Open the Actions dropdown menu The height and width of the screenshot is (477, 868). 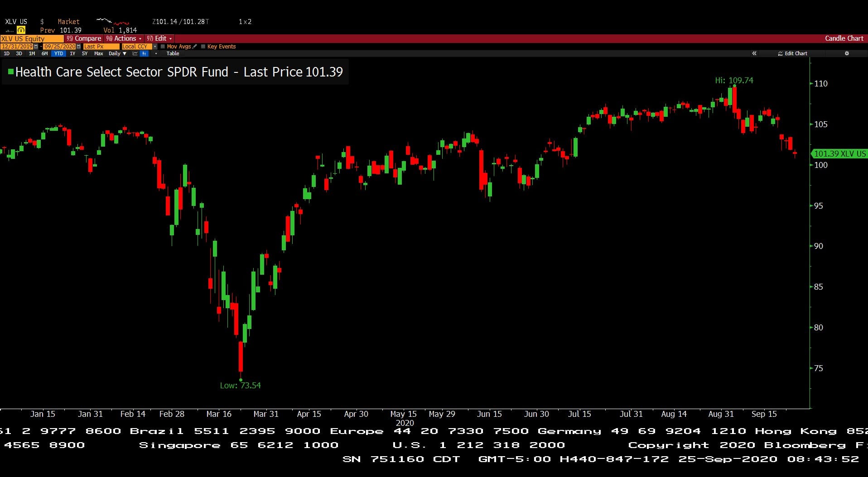124,38
